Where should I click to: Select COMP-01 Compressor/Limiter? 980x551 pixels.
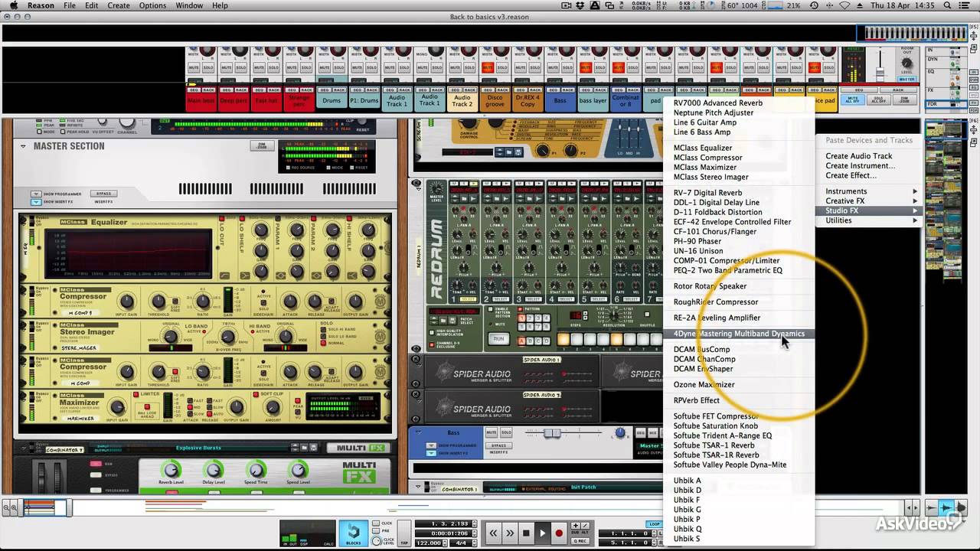727,260
